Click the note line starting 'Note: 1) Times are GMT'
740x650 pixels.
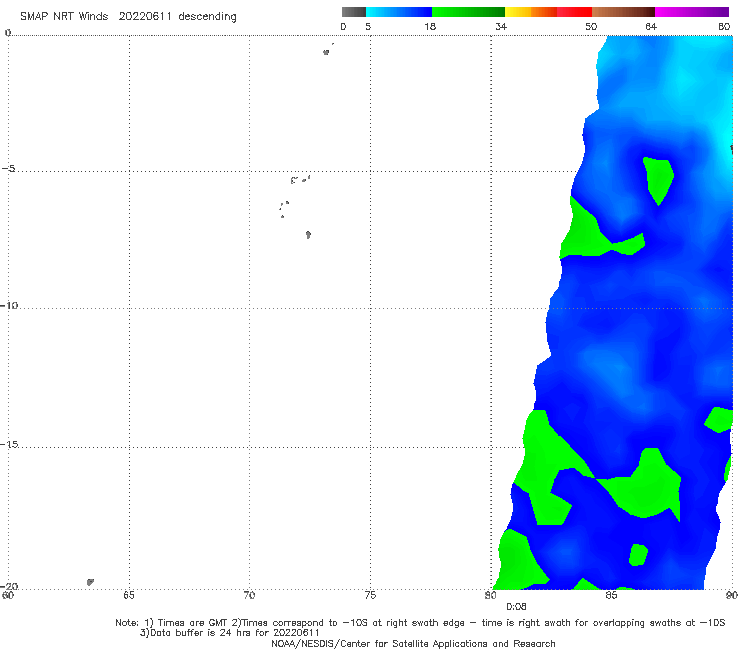click(x=420, y=623)
